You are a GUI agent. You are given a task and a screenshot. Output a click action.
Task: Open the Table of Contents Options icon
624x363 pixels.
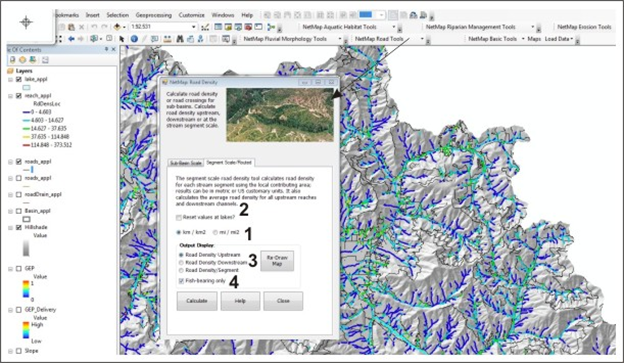tap(45, 60)
